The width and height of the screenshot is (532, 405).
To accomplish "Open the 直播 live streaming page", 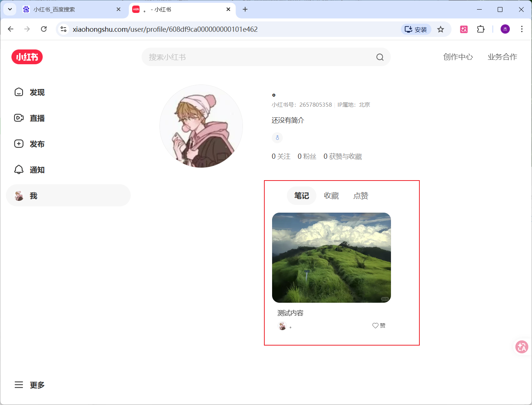I will (30, 118).
